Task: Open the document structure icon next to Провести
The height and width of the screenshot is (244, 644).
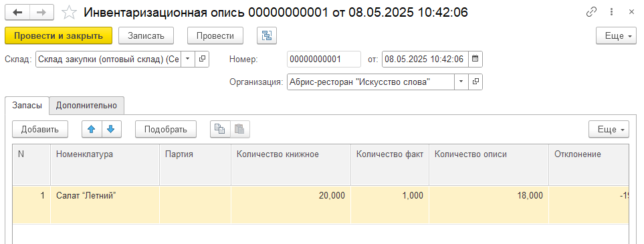Action: 267,35
